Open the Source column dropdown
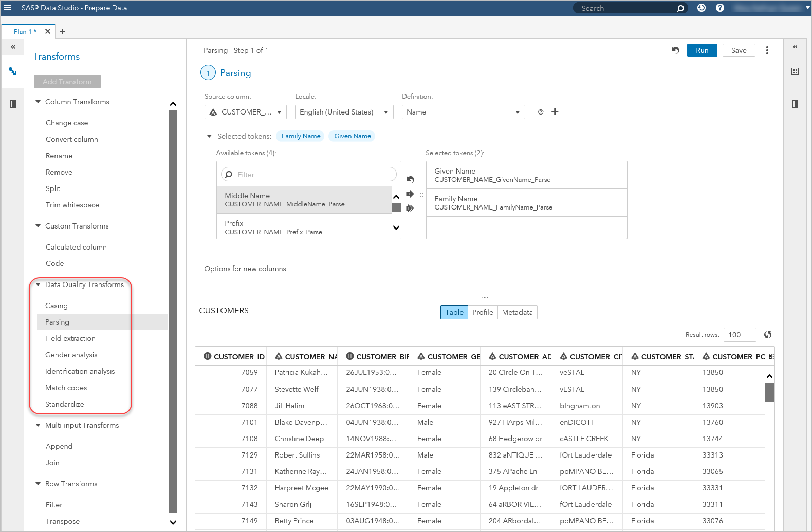Viewport: 812px width, 532px height. tap(246, 112)
